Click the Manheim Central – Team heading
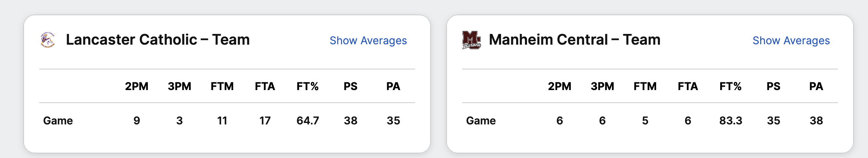The image size is (868, 158). pos(575,40)
